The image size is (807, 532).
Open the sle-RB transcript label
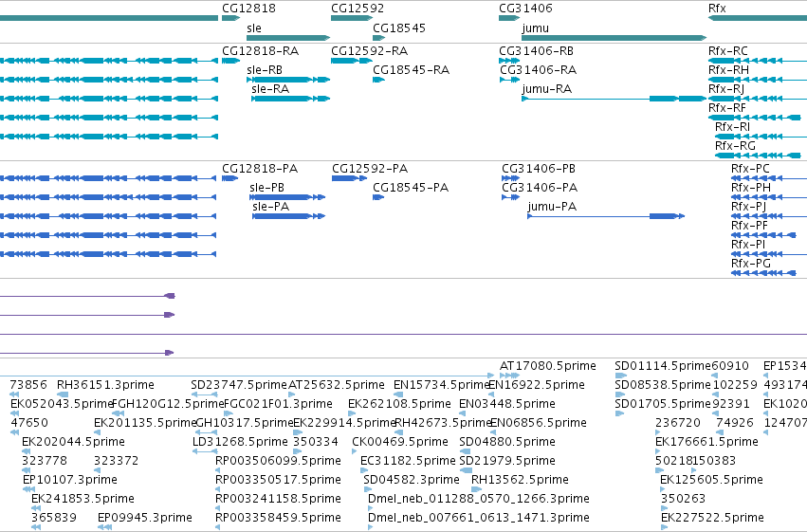265,70
